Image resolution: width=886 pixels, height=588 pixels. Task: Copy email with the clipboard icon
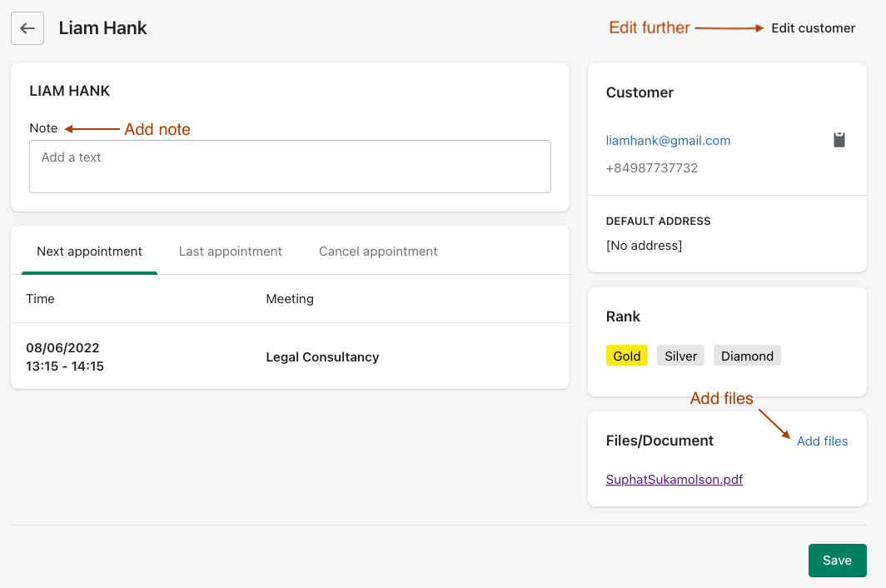coord(839,140)
